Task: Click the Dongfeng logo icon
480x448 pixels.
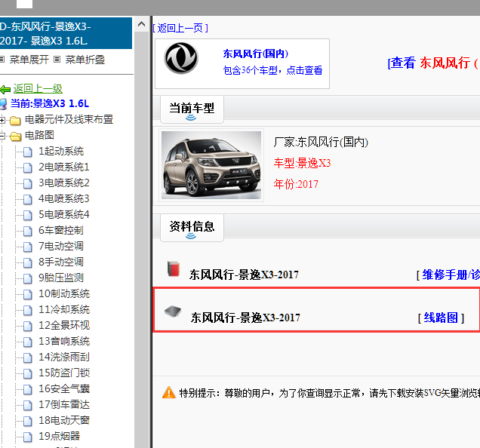Action: tap(181, 58)
